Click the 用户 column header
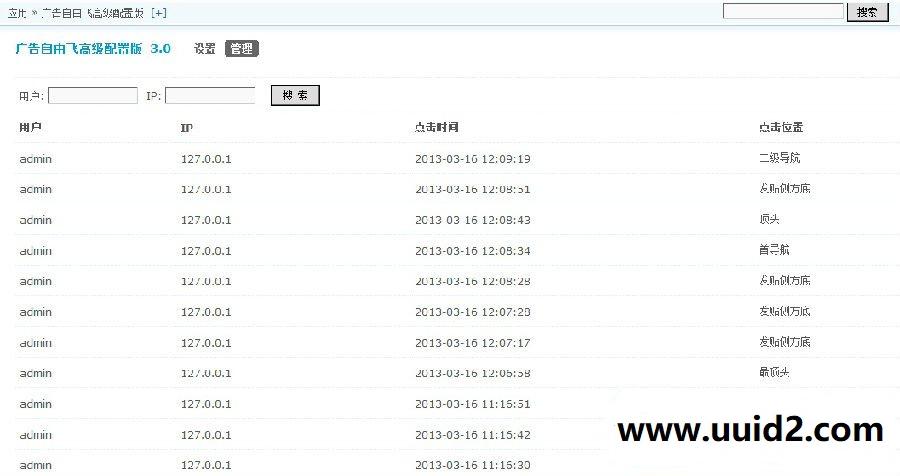The image size is (900, 476). coord(30,128)
